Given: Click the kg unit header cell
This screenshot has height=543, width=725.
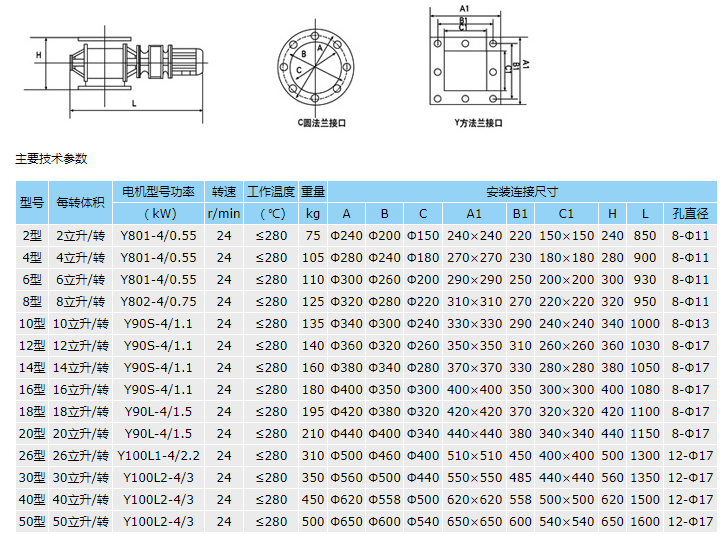Looking at the screenshot, I should coord(313,214).
